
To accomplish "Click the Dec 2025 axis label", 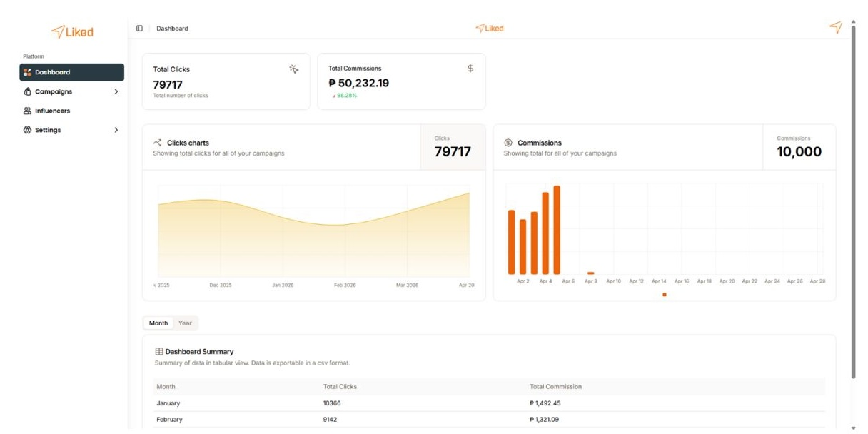I will (x=221, y=285).
